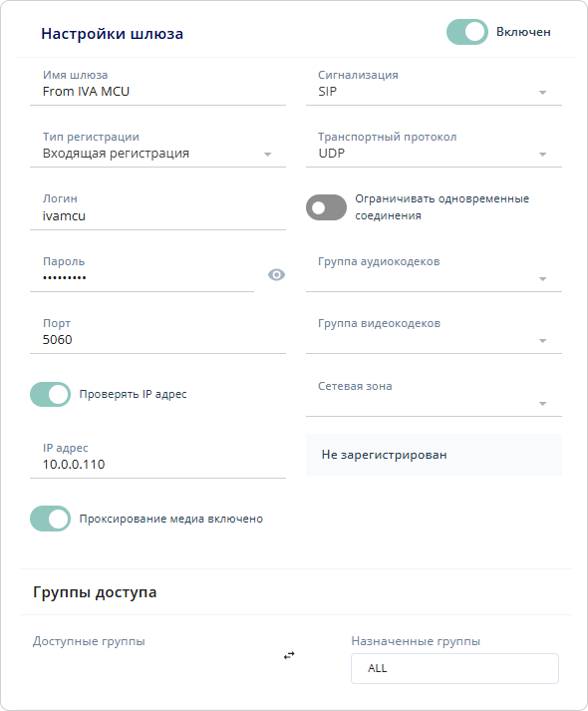Click into the Пароль field
This screenshot has width=588, height=711.
[x=142, y=272]
